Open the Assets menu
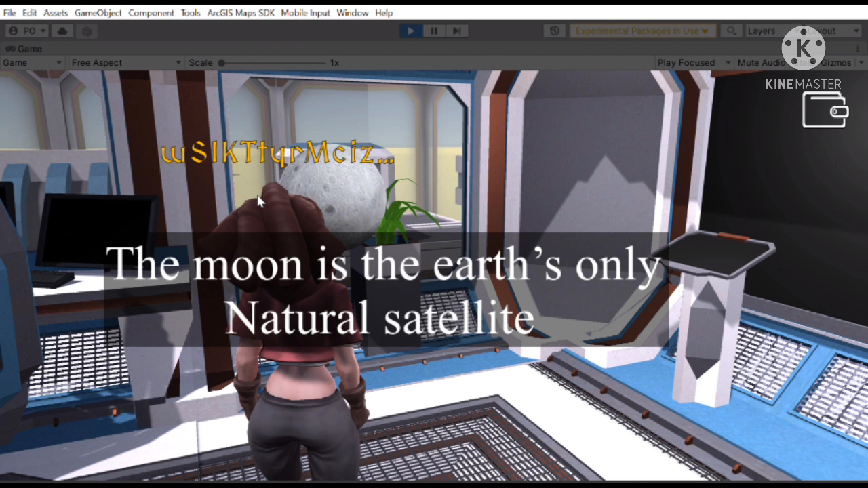This screenshot has height=488, width=868. click(56, 13)
